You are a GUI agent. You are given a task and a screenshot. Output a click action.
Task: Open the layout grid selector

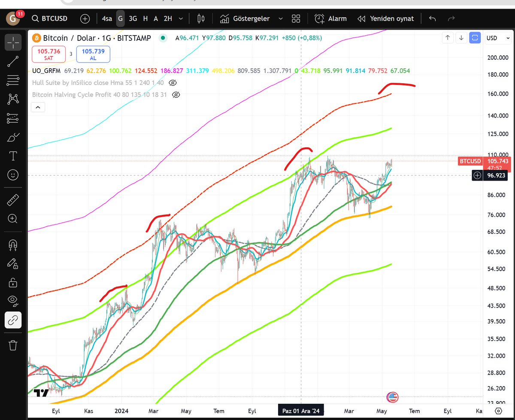click(296, 19)
